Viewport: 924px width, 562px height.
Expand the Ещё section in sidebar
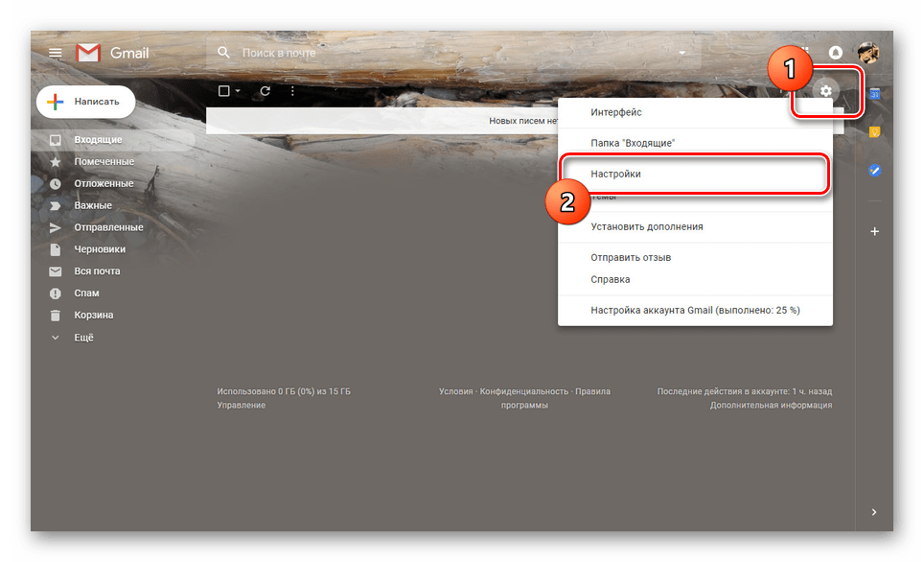point(84,338)
